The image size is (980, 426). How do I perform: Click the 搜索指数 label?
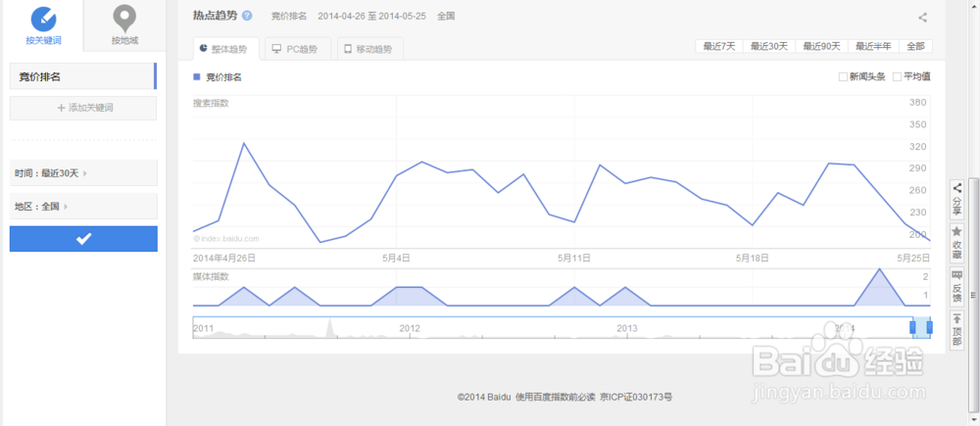tap(211, 103)
